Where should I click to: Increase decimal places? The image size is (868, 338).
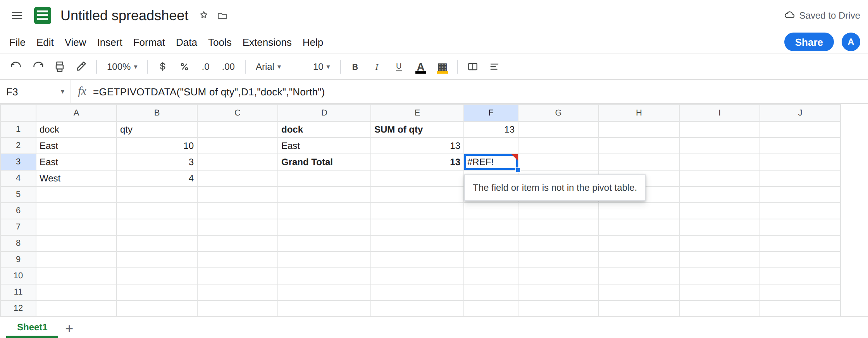229,67
